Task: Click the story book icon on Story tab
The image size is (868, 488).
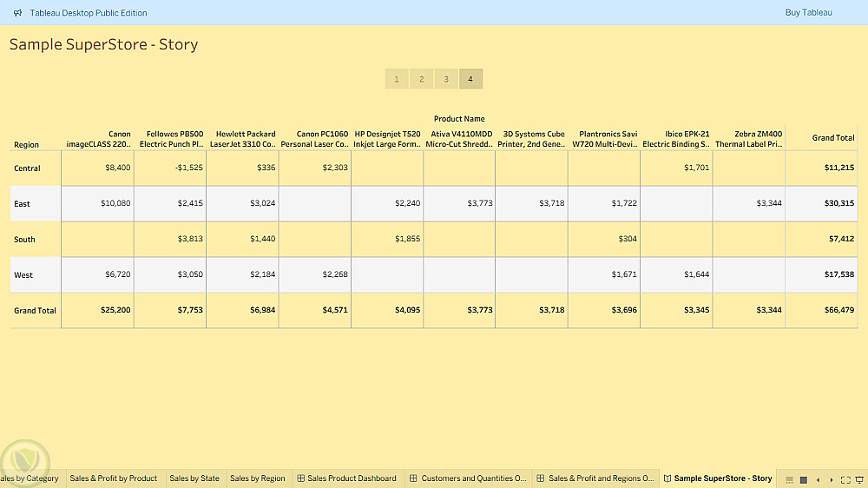Action: pyautogui.click(x=667, y=478)
